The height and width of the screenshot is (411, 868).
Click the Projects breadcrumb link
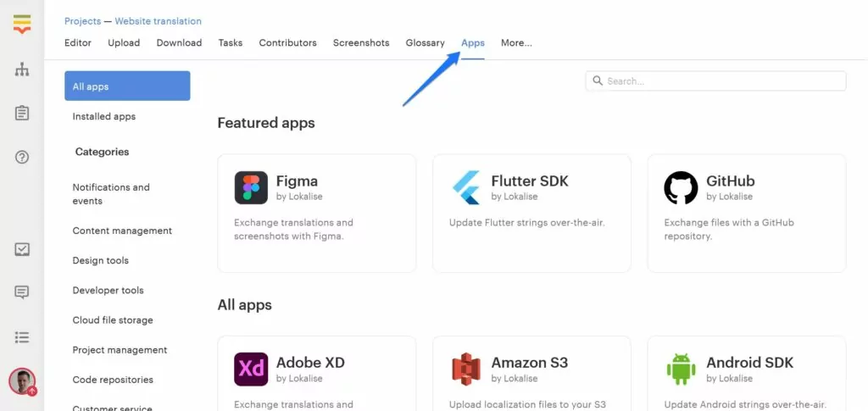pyautogui.click(x=82, y=21)
